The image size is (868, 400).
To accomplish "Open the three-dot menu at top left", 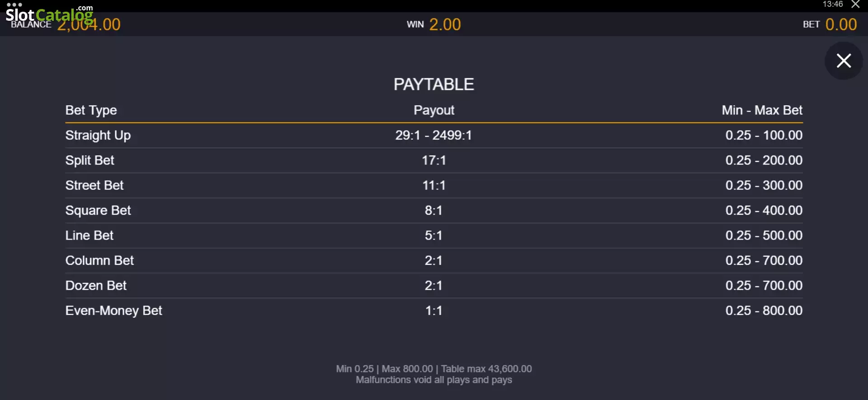I will pos(14,5).
